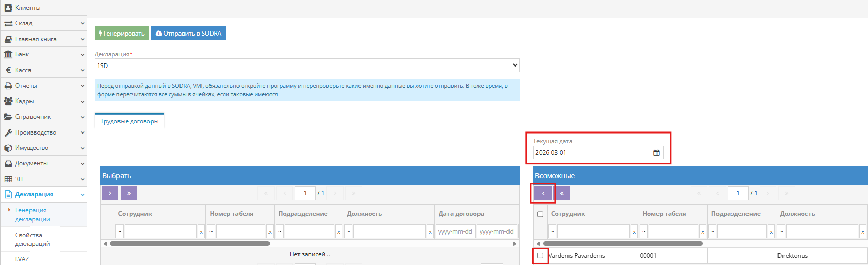868x265 pixels.
Task: Click the Касса euro icon
Action: click(x=8, y=70)
